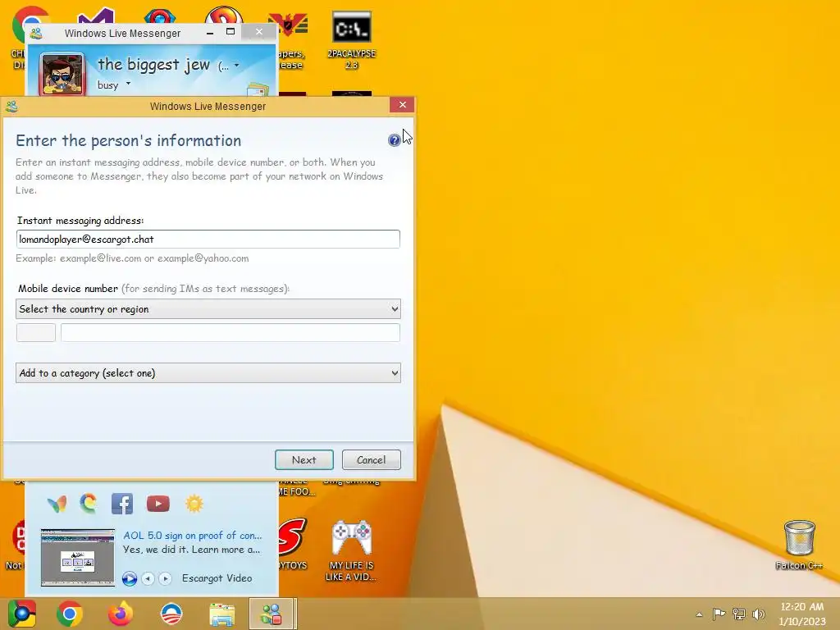Minimize the main Messenger window
The width and height of the screenshot is (840, 630).
tap(210, 32)
